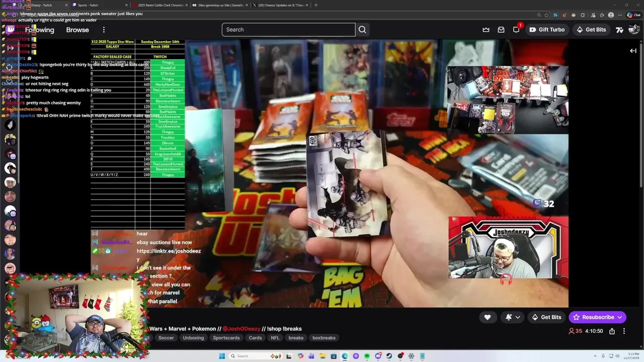Screen dimensions: 644x362
Task: Switch to the Cheesur Updates on X tab
Action: [280, 5]
